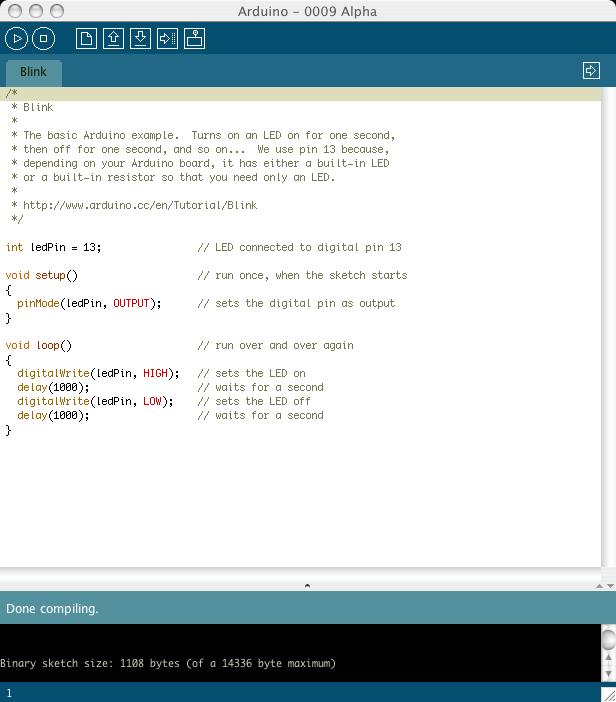Click the 'void setup()' text
Viewport: 616px width, 702px height.
tap(42, 275)
